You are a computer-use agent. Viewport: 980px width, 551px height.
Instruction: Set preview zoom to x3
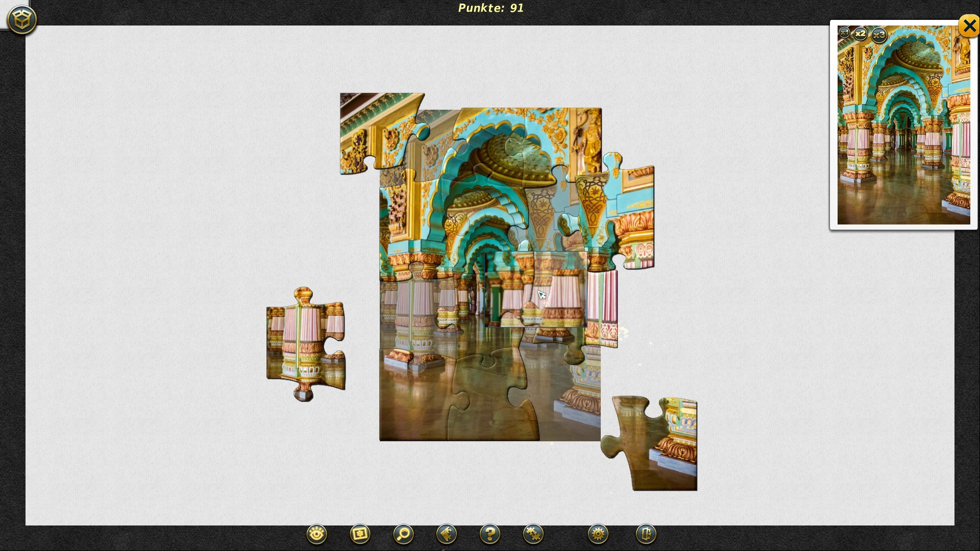click(x=879, y=35)
